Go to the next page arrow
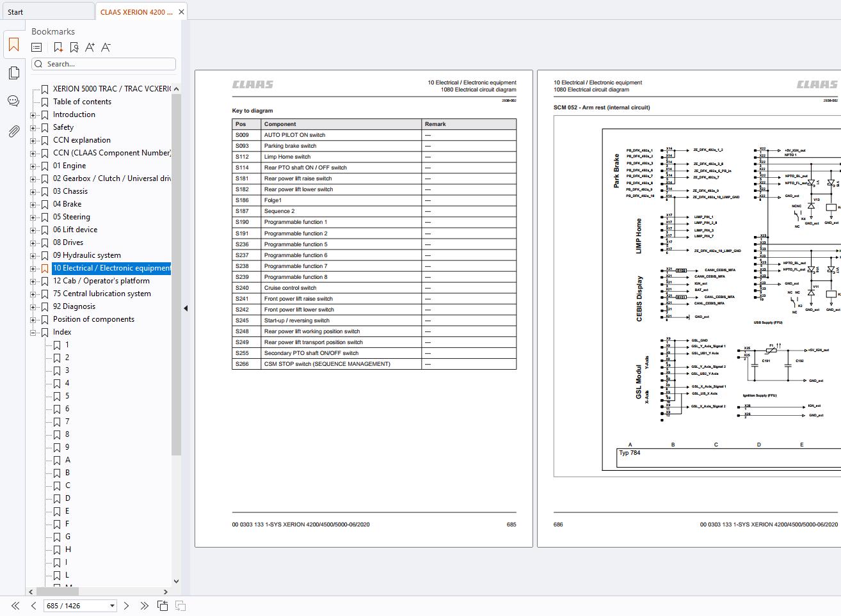This screenshot has height=616, width=841. pyautogui.click(x=126, y=606)
